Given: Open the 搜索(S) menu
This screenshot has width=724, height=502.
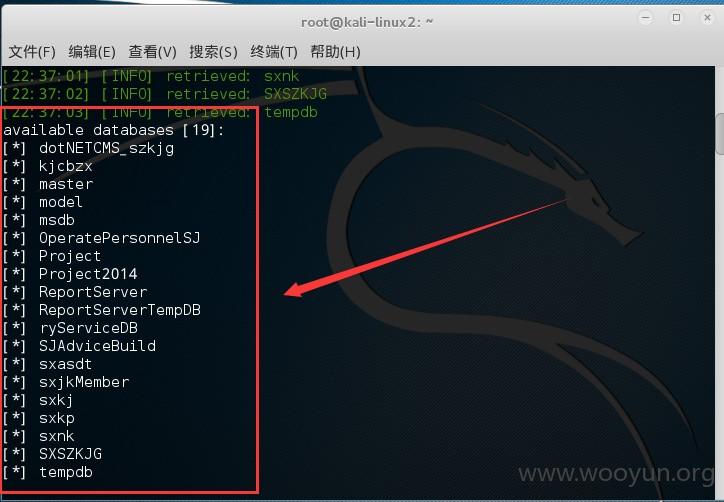Looking at the screenshot, I should [213, 52].
